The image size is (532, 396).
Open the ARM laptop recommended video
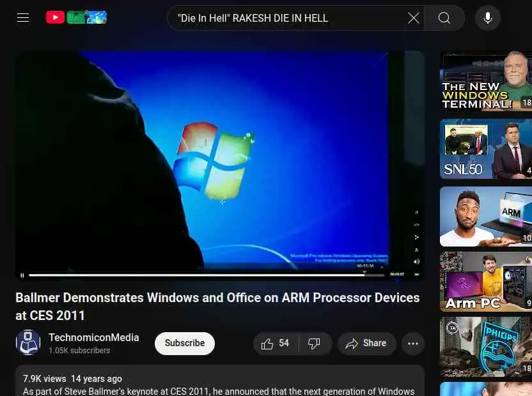(486, 217)
